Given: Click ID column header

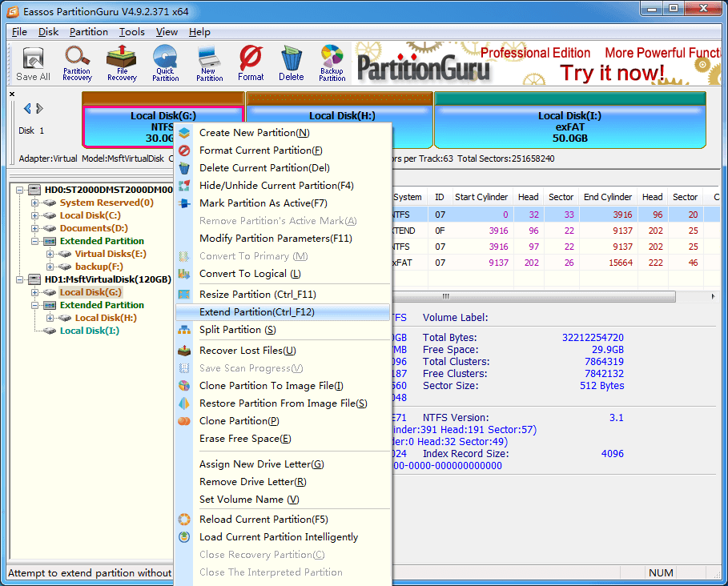Looking at the screenshot, I should [439, 197].
